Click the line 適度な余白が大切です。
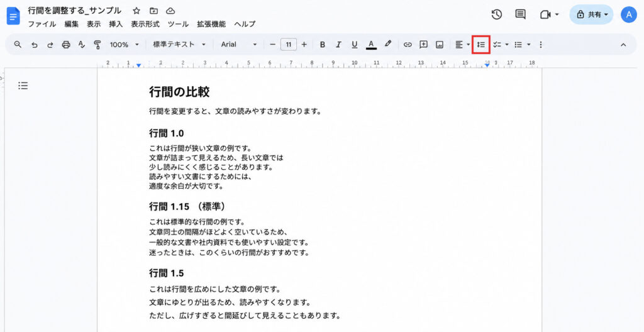Viewport: 644px width, 332px height. click(x=186, y=185)
